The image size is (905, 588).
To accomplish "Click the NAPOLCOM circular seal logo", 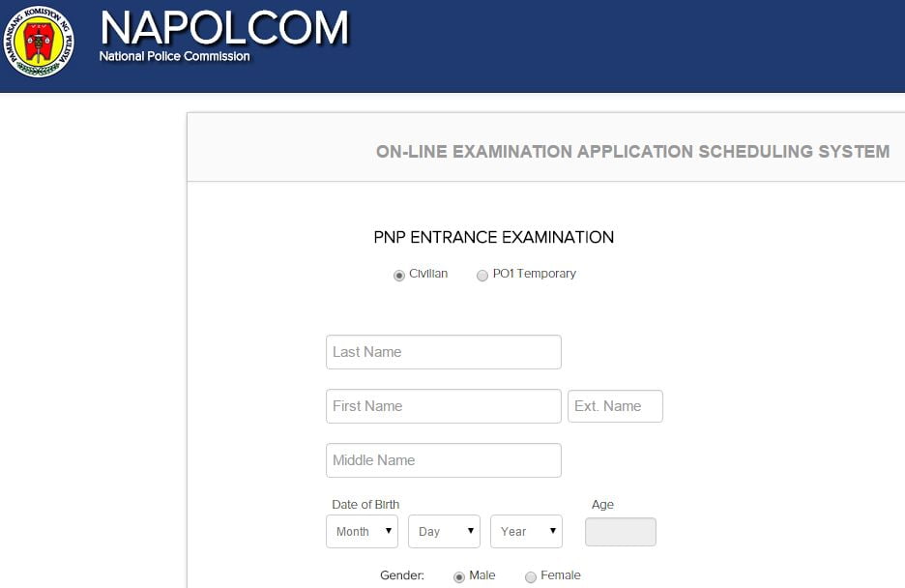I will [x=39, y=42].
